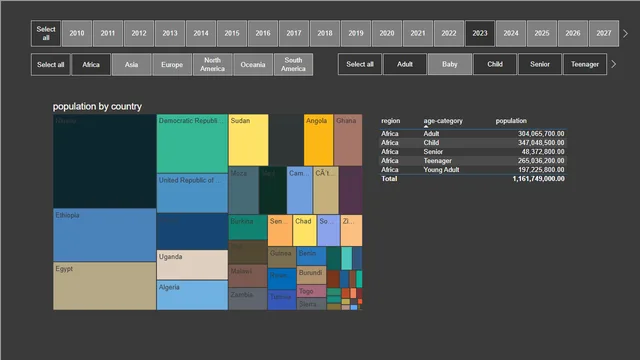Screen dimensions: 640x360
Task: Click the population value 347,048,500.00
Action: (541, 142)
